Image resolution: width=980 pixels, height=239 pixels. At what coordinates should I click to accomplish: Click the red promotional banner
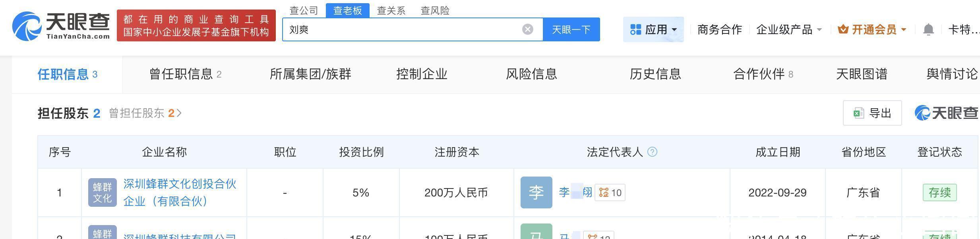click(196, 26)
